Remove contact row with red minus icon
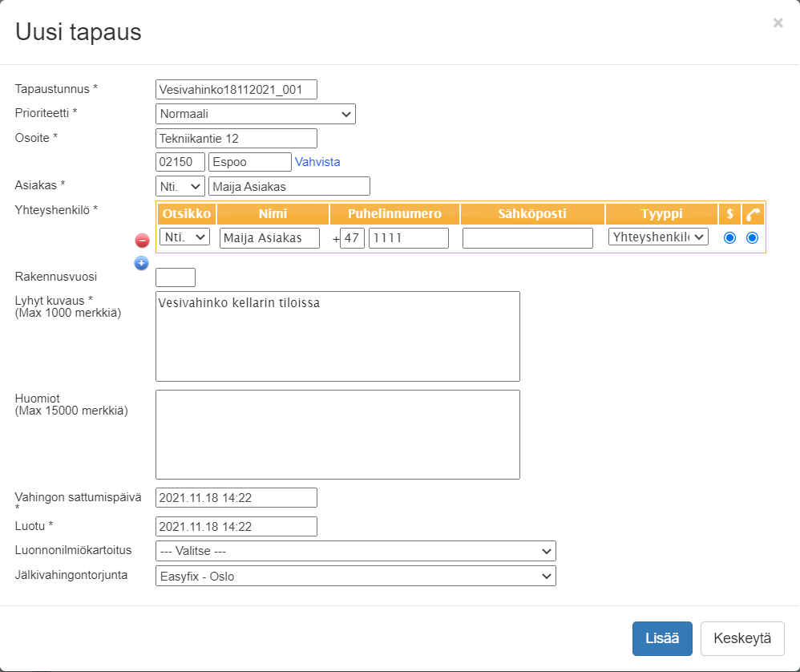The image size is (800, 672). click(142, 240)
